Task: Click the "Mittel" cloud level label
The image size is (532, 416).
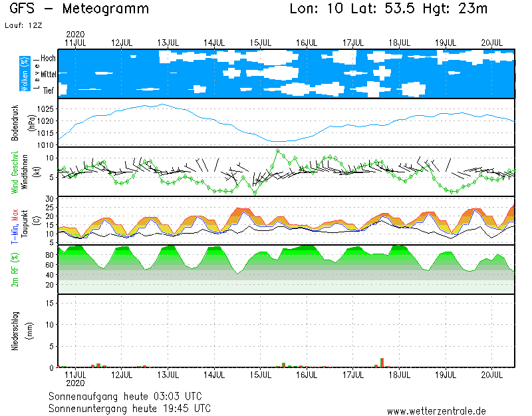Action: (x=48, y=74)
